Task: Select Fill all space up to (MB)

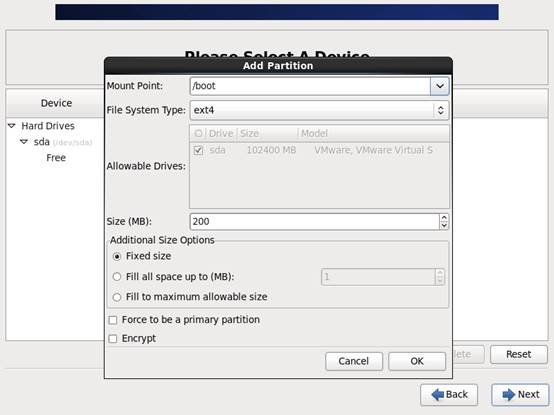Action: 117,277
